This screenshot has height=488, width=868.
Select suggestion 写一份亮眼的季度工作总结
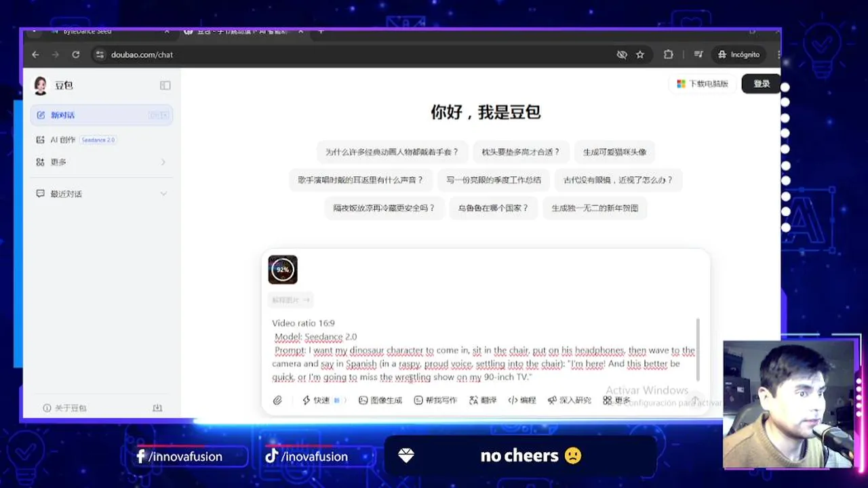click(x=494, y=180)
